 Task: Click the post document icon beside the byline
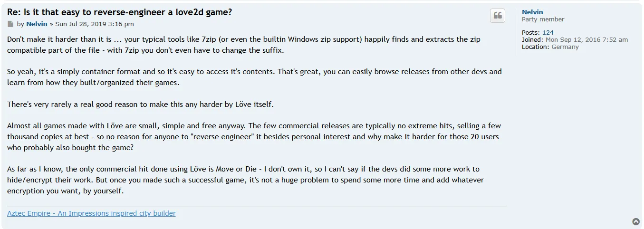point(10,24)
